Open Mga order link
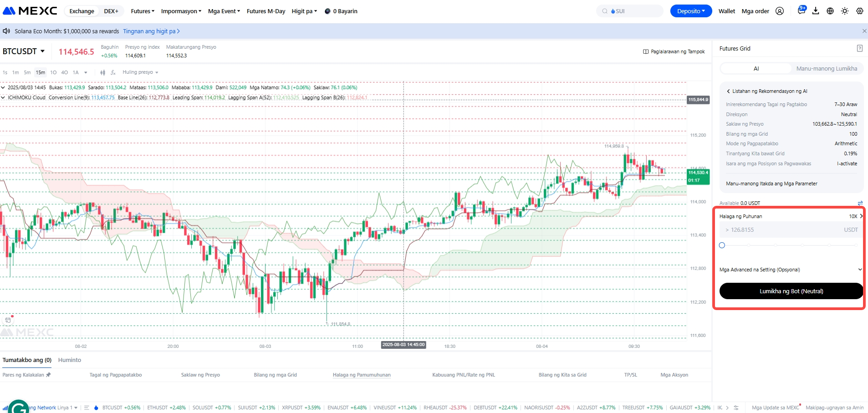The image size is (868, 413). (756, 11)
